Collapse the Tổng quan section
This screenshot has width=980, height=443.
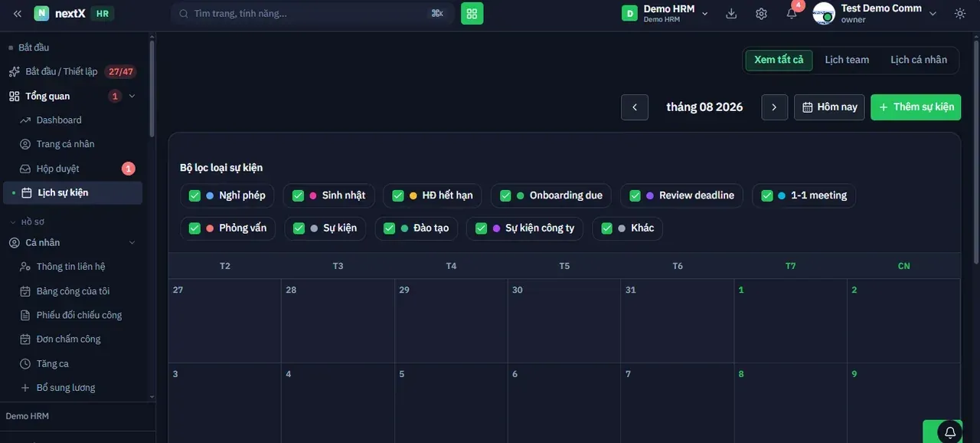coord(132,96)
